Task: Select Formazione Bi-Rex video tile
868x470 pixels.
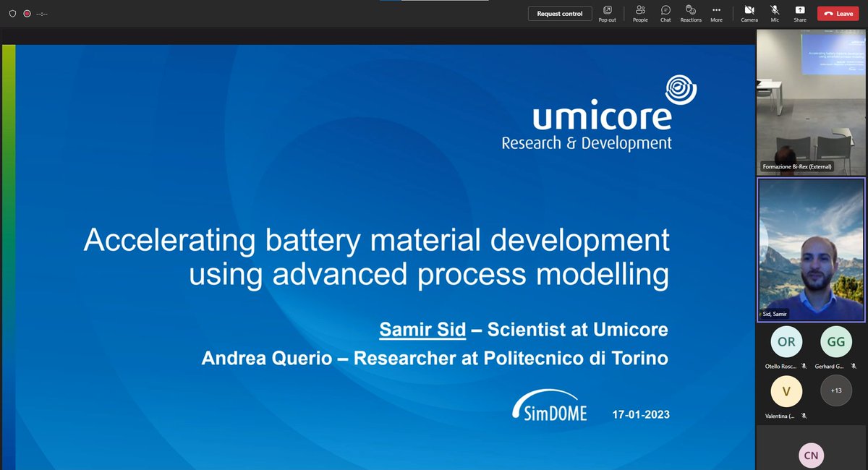Action: click(x=811, y=101)
